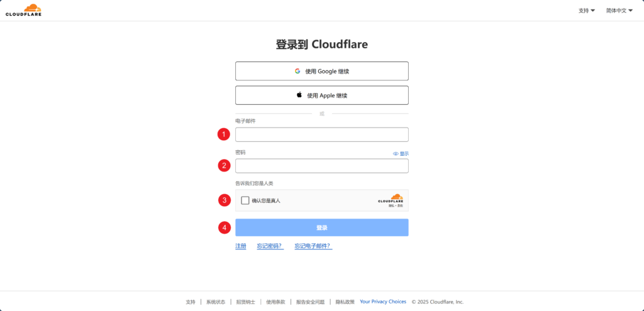Click the Google icon on sign-in button
The height and width of the screenshot is (311, 644).
click(x=297, y=71)
